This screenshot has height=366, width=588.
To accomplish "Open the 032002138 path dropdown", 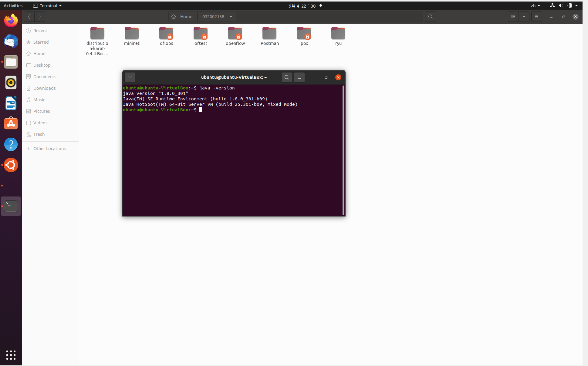I will click(x=231, y=17).
